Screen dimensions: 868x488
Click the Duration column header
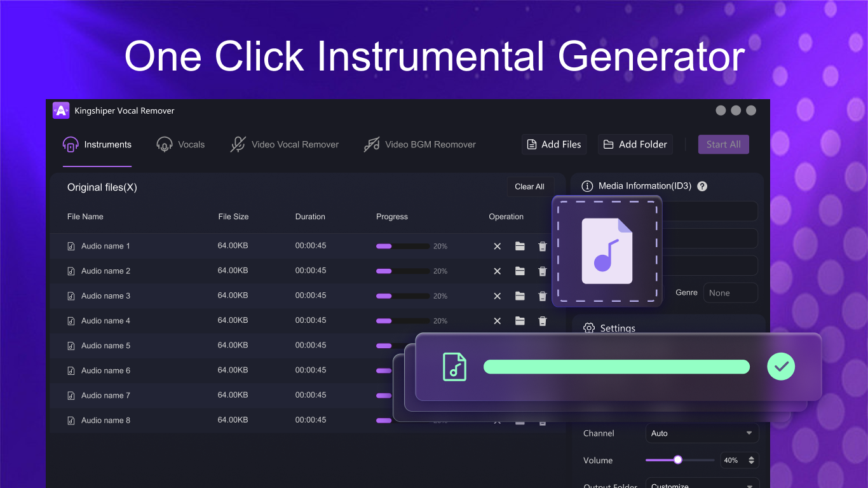[310, 217]
